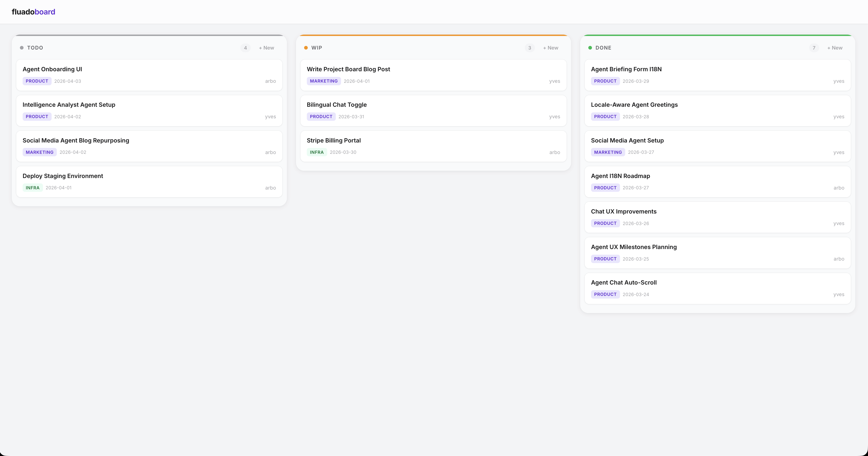
Task: Click the TODO column header
Action: point(35,48)
